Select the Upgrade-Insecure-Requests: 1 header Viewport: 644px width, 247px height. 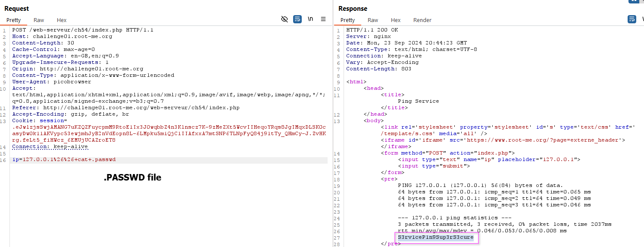[x=60, y=62]
